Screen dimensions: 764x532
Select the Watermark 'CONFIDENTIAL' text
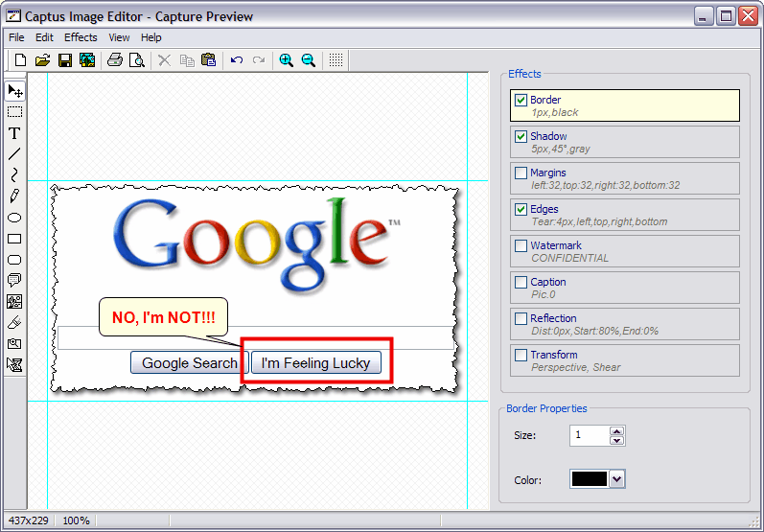(570, 258)
